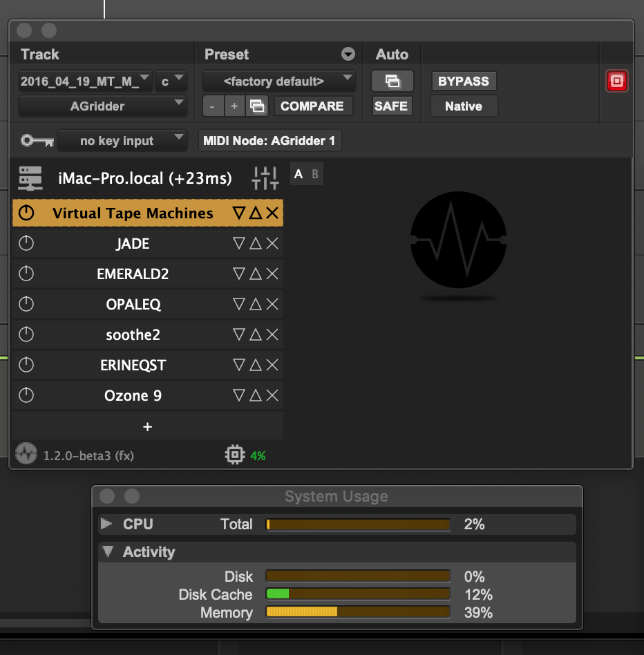
Task: Toggle ERINEQST plugin power button
Action: pyautogui.click(x=26, y=365)
